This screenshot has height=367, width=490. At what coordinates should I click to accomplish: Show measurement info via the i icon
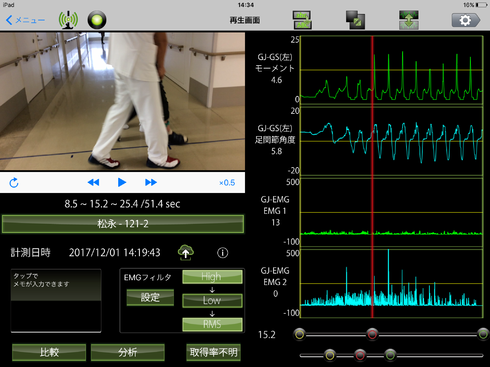click(223, 253)
